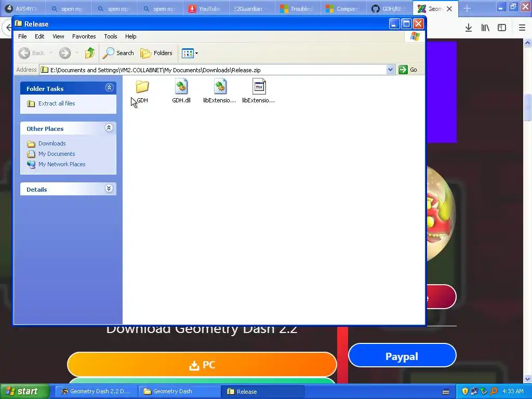
Task: Open Firefox downloads arrow icon
Action: [469, 28]
